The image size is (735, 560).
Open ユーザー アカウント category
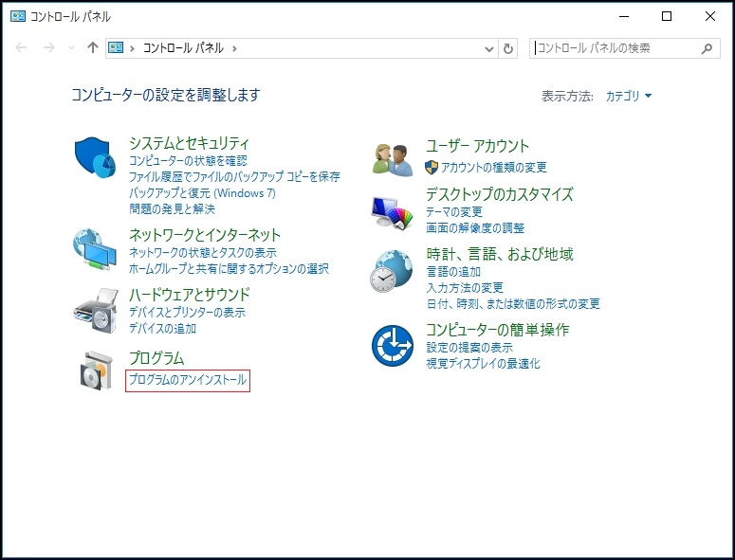pos(477,146)
